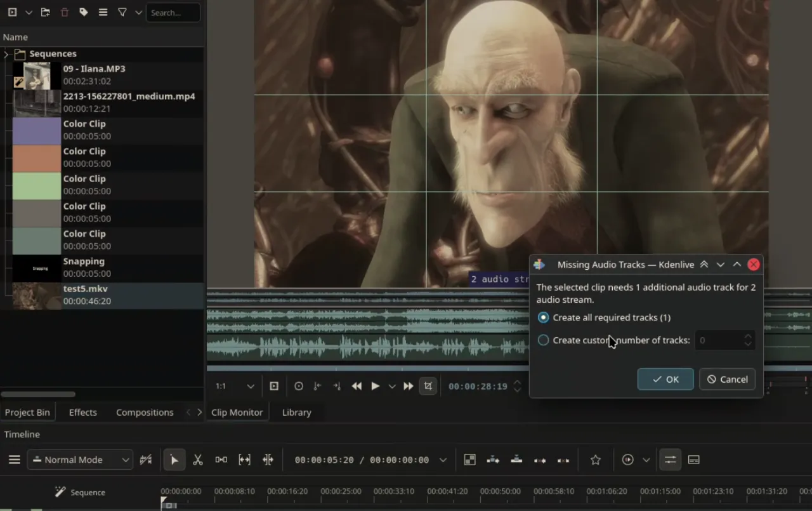Cancel the Missing Audio Tracks dialog
The image size is (812, 511).
[x=727, y=379]
